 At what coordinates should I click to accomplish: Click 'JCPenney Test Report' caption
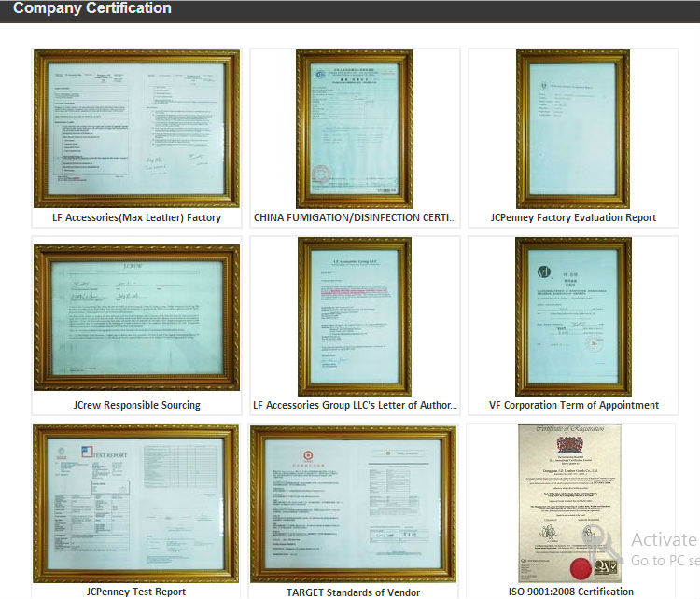click(135, 592)
